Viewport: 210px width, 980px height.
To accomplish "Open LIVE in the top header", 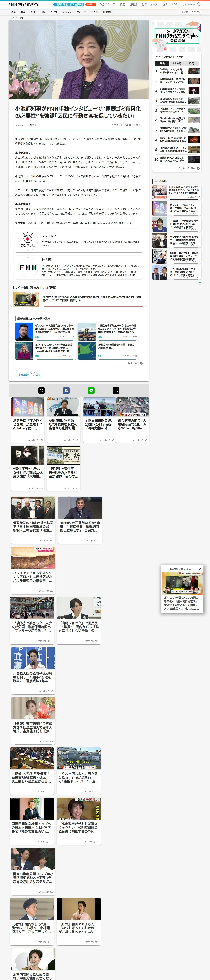I will pos(175,5).
